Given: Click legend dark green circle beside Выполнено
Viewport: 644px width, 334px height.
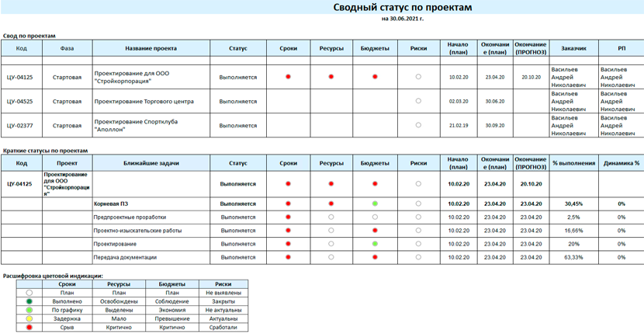Looking at the screenshot, I should 29,301.
